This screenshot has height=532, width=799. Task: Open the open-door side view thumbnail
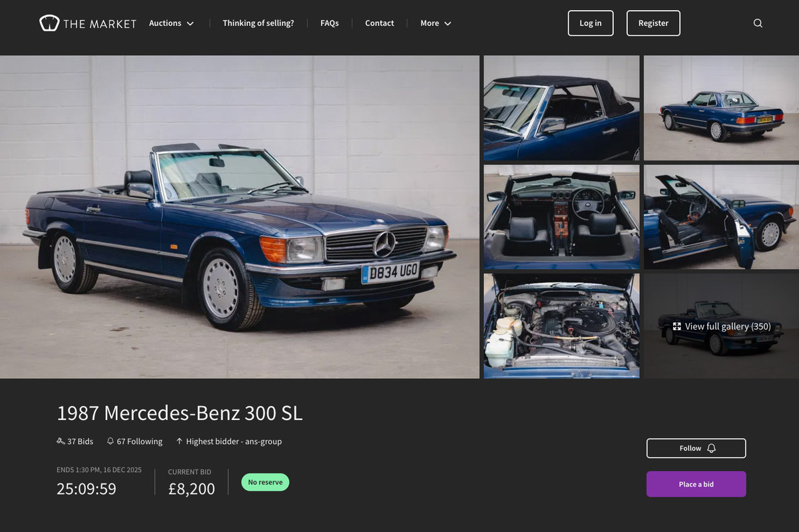721,217
